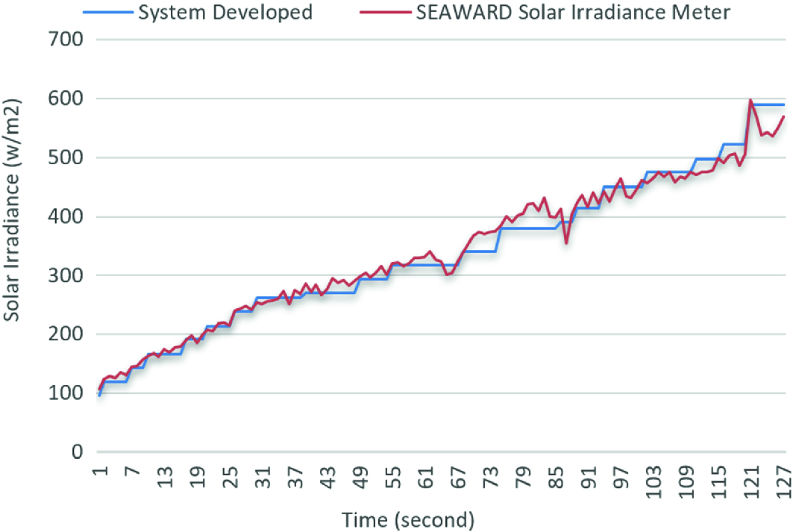
Task: Select the "System Developed" legend label
Action: (225, 12)
